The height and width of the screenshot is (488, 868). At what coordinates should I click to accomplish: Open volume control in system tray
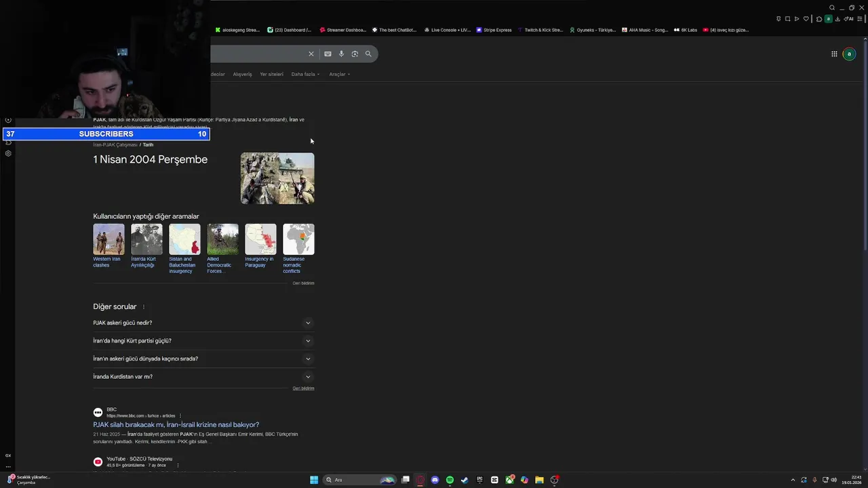coord(834,480)
